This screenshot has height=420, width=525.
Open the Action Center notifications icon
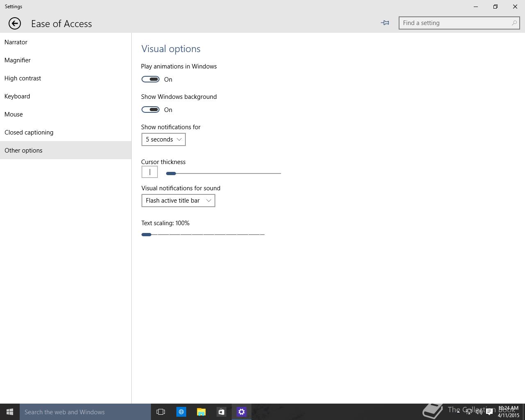[489, 412]
